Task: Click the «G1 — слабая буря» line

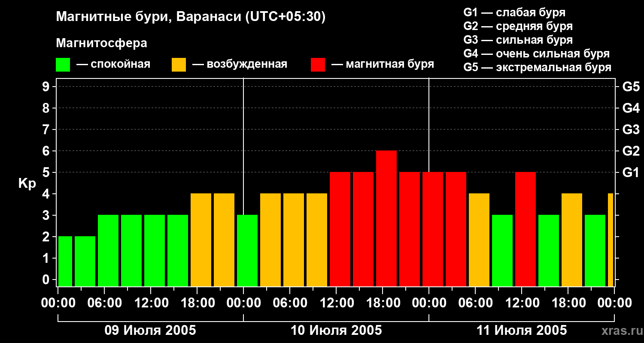Action: click(514, 12)
